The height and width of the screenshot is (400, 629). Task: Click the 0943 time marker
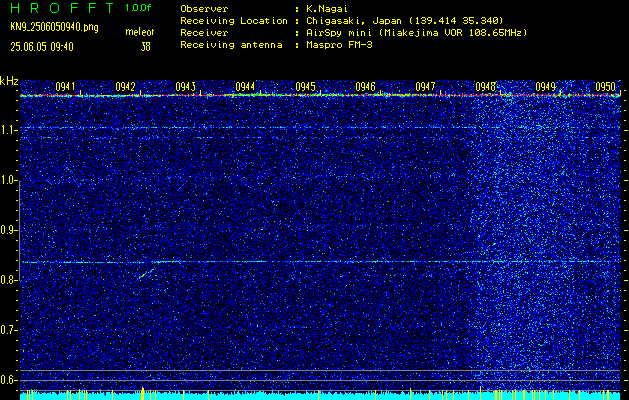click(x=185, y=86)
